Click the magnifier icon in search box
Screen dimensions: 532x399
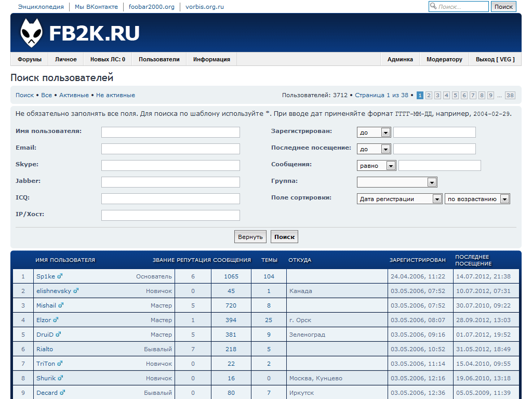pyautogui.click(x=433, y=7)
